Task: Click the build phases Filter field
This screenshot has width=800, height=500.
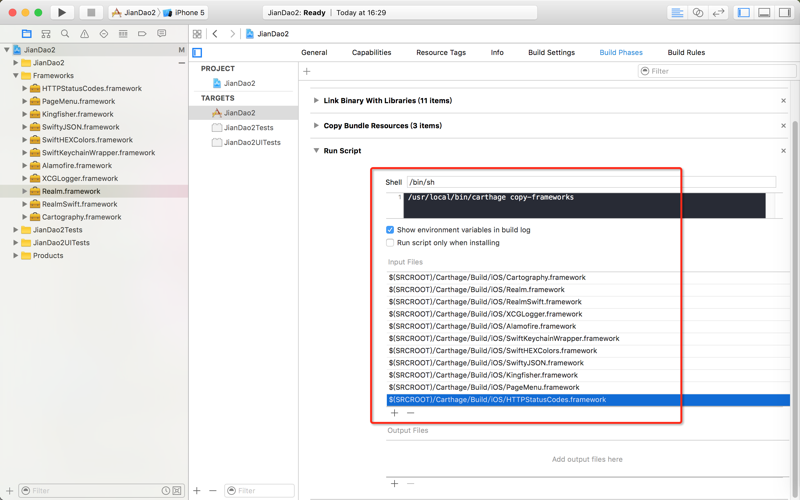Action: 717,71
